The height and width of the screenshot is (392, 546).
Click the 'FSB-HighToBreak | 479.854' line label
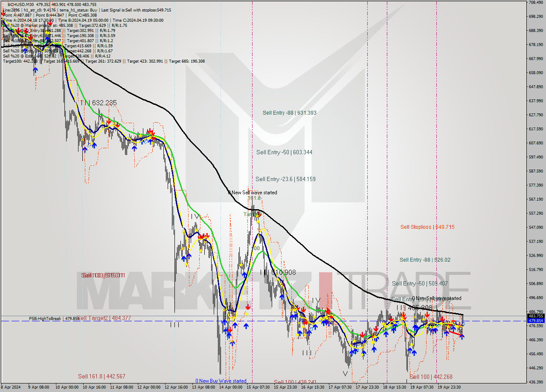pos(54,319)
